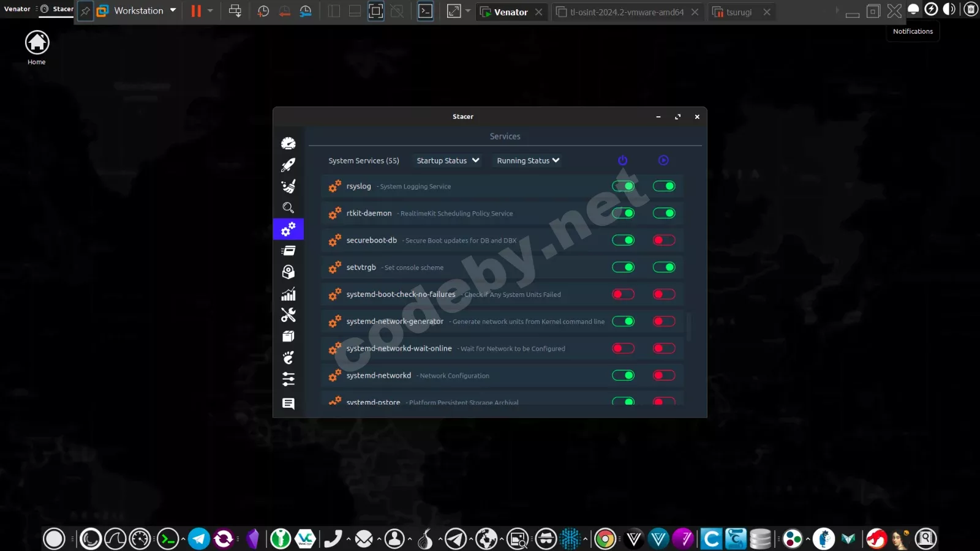This screenshot has height=551, width=980.
Task: Click the VMware pin toolbar icon
Action: pos(85,11)
